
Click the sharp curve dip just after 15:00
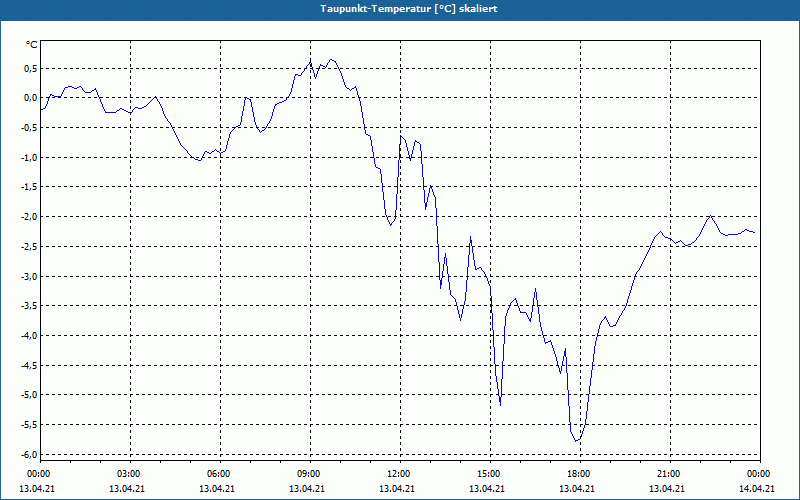coord(501,405)
